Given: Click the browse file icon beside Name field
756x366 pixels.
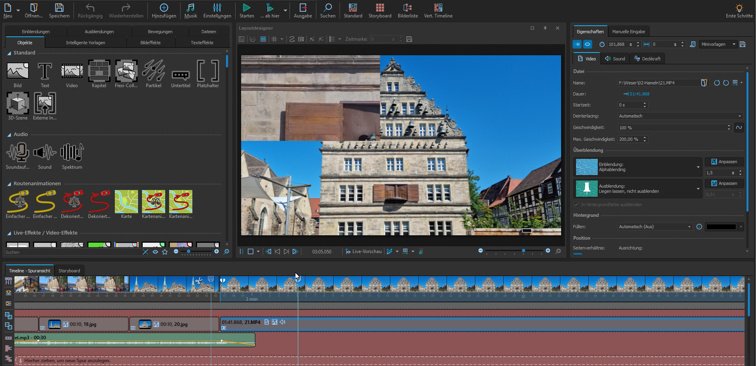Looking at the screenshot, I should point(704,83).
